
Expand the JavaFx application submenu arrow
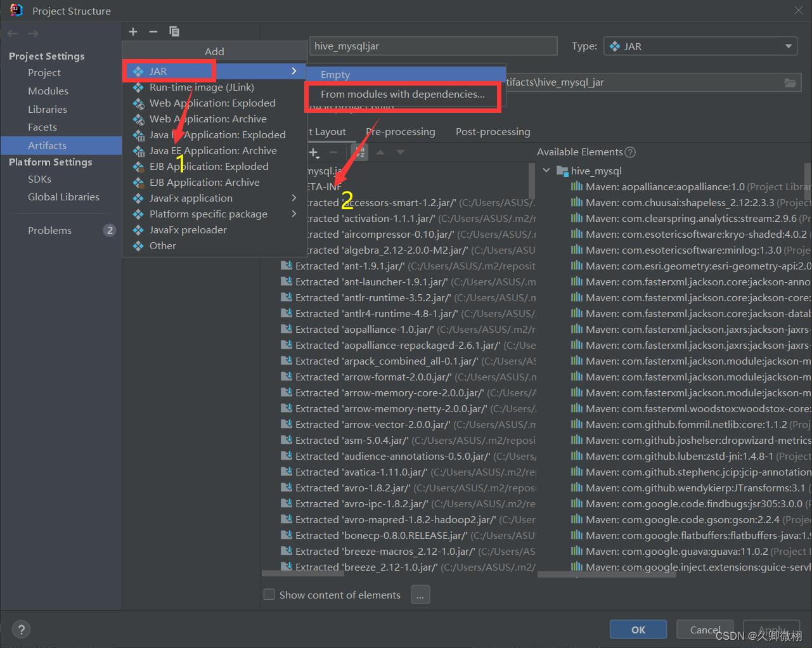pyautogui.click(x=293, y=198)
